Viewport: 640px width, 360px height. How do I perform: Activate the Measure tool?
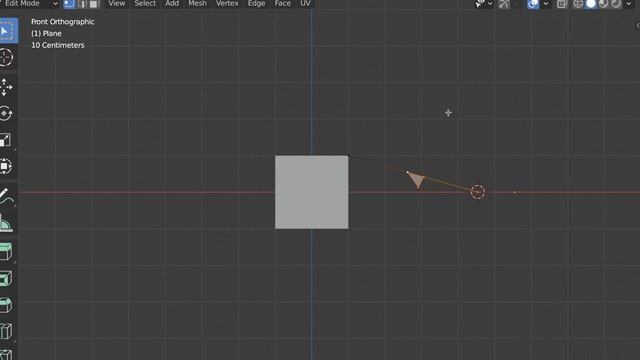pyautogui.click(x=6, y=223)
